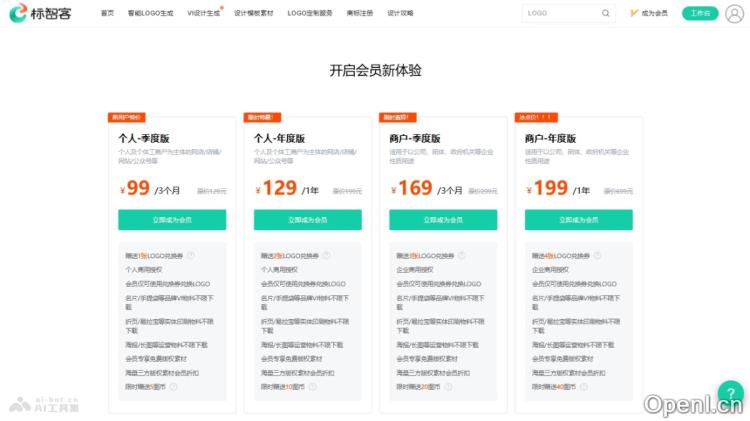
Task: Click the ¥129 price text
Action: [276, 188]
